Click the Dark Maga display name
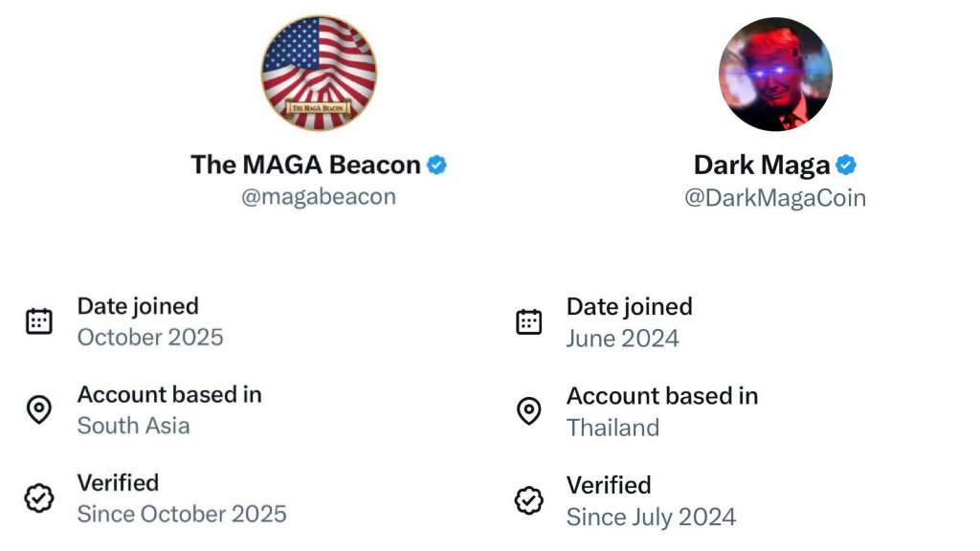The image size is (980, 551). (762, 165)
